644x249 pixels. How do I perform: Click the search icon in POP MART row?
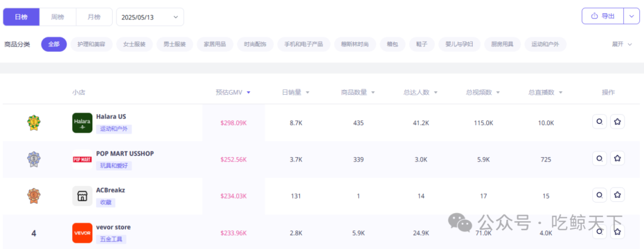pos(599,158)
